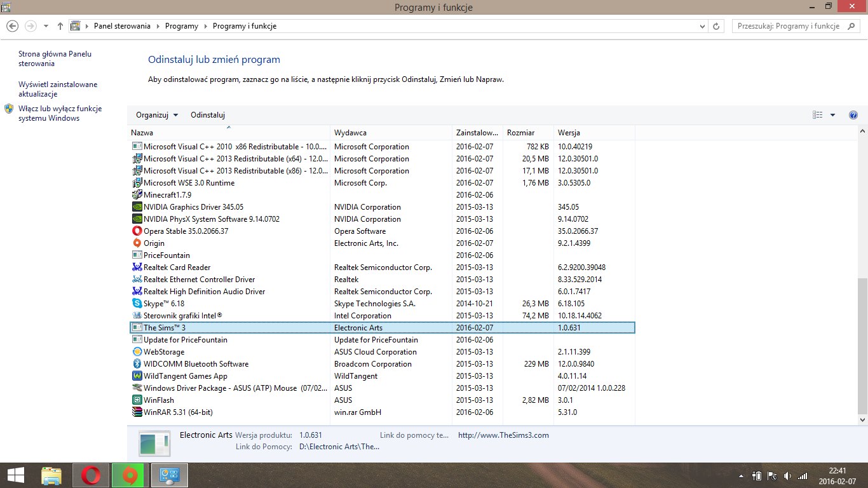Screen dimensions: 868x488
Task: Open the view options dropdown arrow
Action: click(832, 115)
